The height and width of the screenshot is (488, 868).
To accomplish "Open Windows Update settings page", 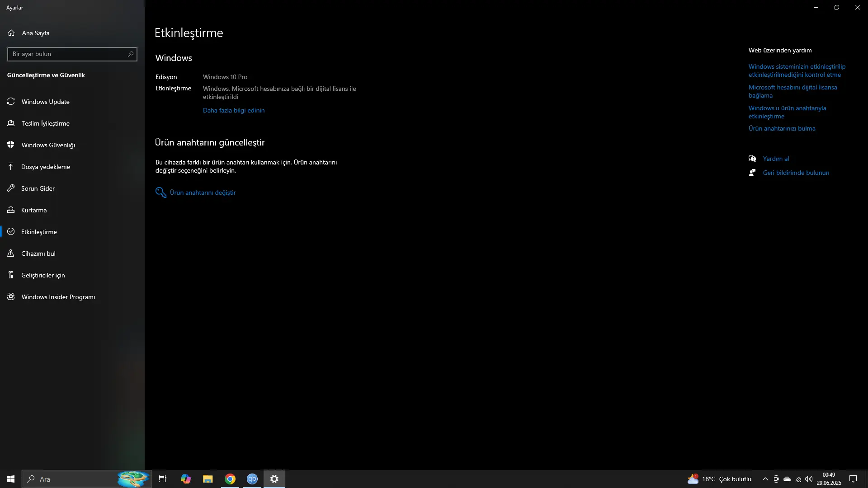I will tap(72, 102).
